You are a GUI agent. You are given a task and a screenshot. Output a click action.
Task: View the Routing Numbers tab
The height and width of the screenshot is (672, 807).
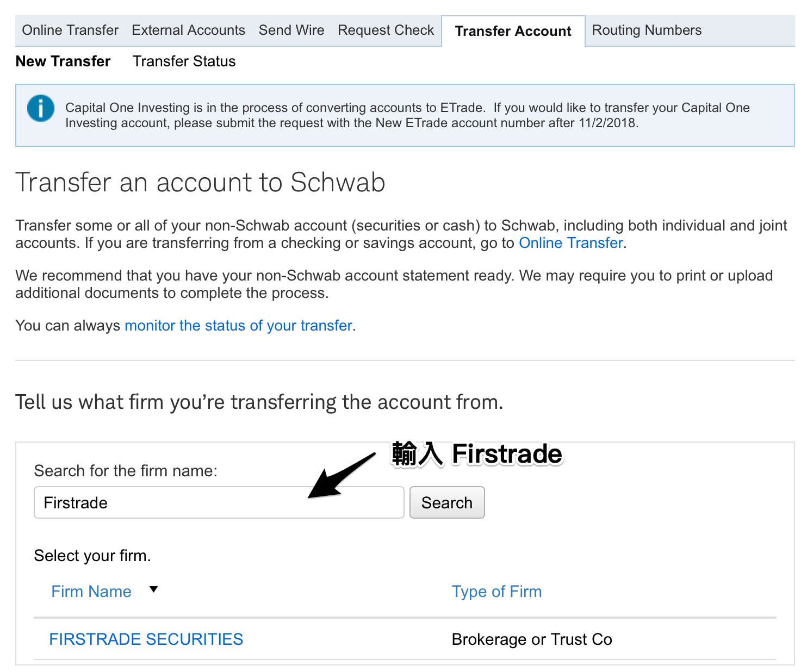pyautogui.click(x=647, y=30)
